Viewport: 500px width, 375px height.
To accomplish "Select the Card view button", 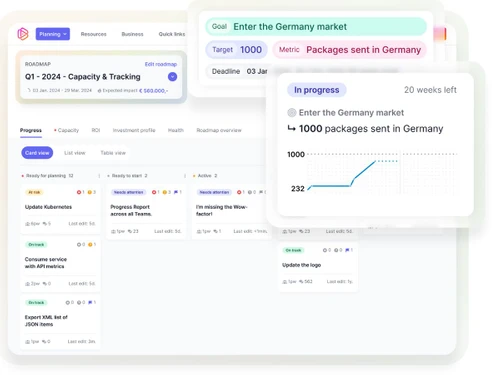I will coord(37,153).
